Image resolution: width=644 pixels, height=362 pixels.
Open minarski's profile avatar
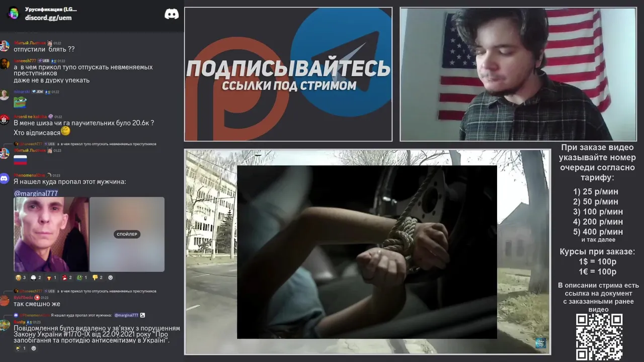click(5, 95)
